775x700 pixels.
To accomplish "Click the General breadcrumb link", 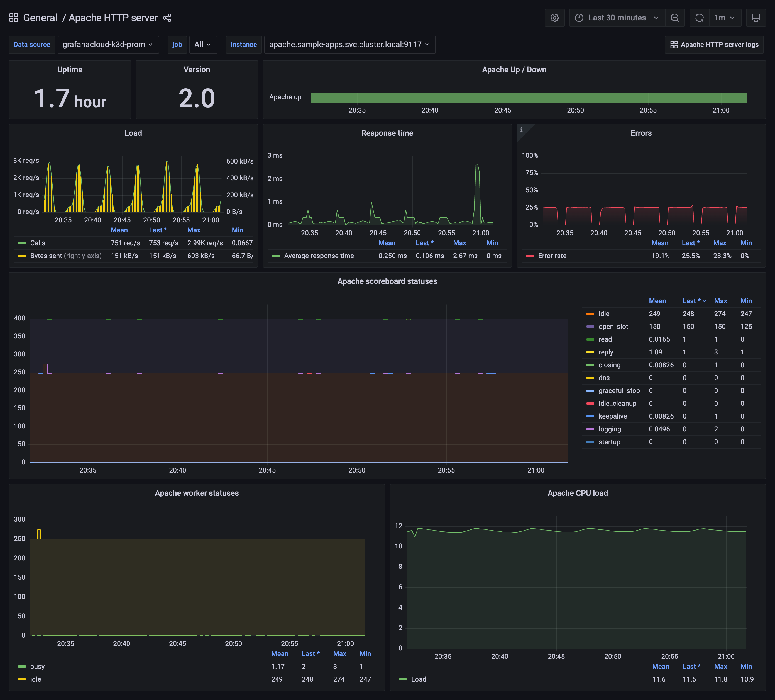I will (x=41, y=18).
